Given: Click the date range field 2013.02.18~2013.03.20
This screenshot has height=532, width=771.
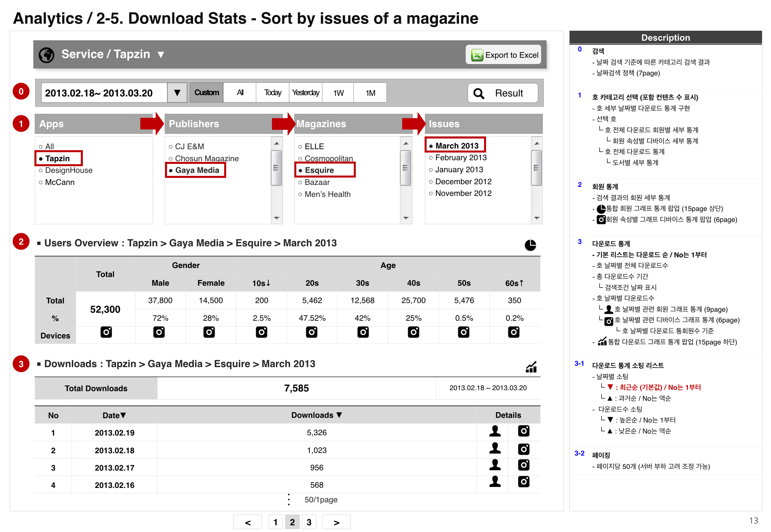Looking at the screenshot, I should click(104, 93).
